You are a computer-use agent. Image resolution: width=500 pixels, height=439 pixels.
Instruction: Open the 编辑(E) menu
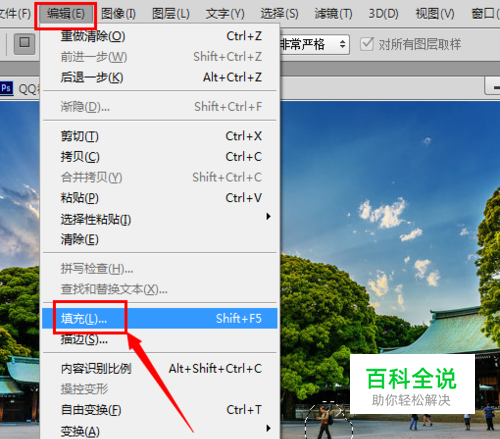click(x=66, y=14)
